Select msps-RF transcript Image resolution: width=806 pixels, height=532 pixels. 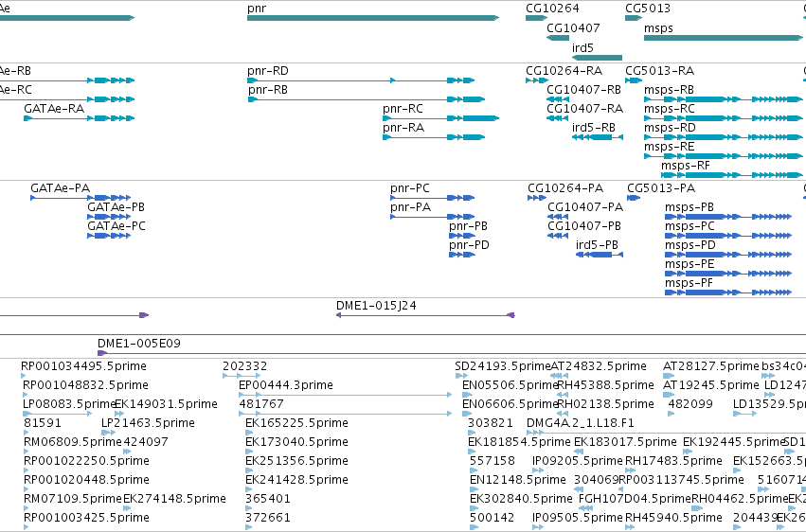pyautogui.click(x=732, y=176)
